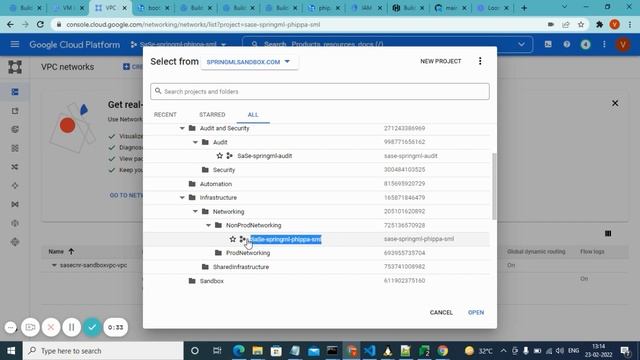Activate Cloud Shell icon in header
Image resolution: width=640 pixels, height=360 pixels.
point(548,44)
